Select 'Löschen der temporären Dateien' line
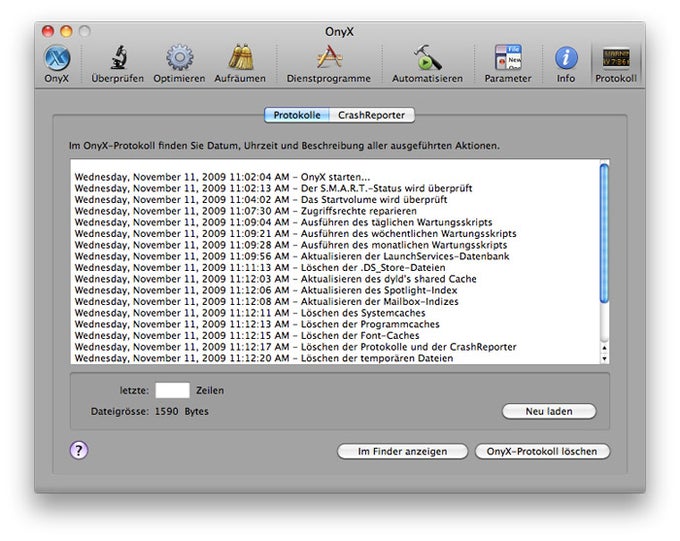 [264, 358]
